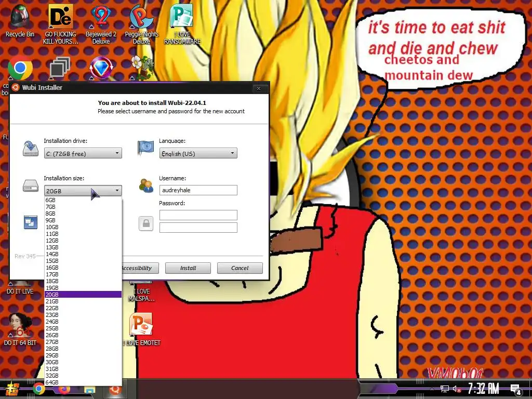Choose 16GB from the size list

(83, 268)
